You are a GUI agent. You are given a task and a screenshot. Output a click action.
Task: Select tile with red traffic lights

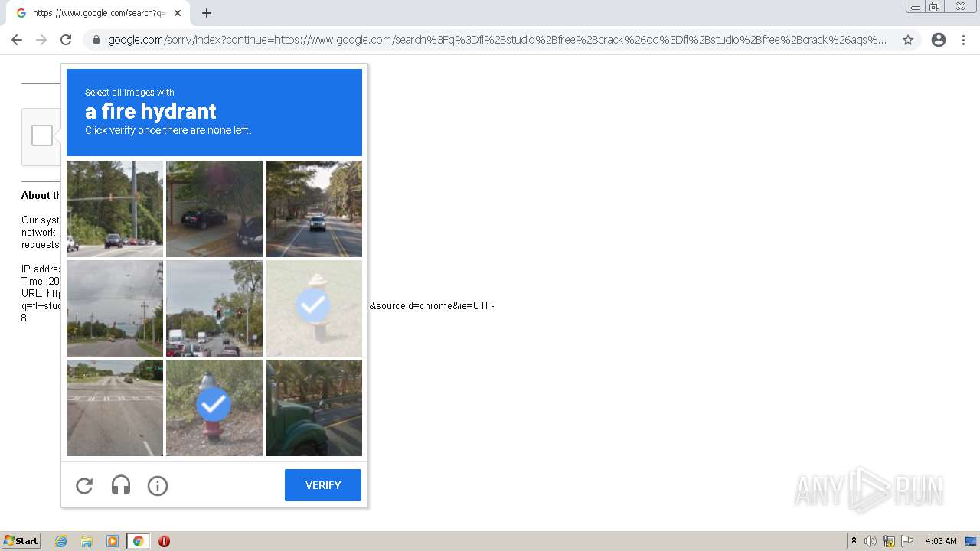point(214,308)
